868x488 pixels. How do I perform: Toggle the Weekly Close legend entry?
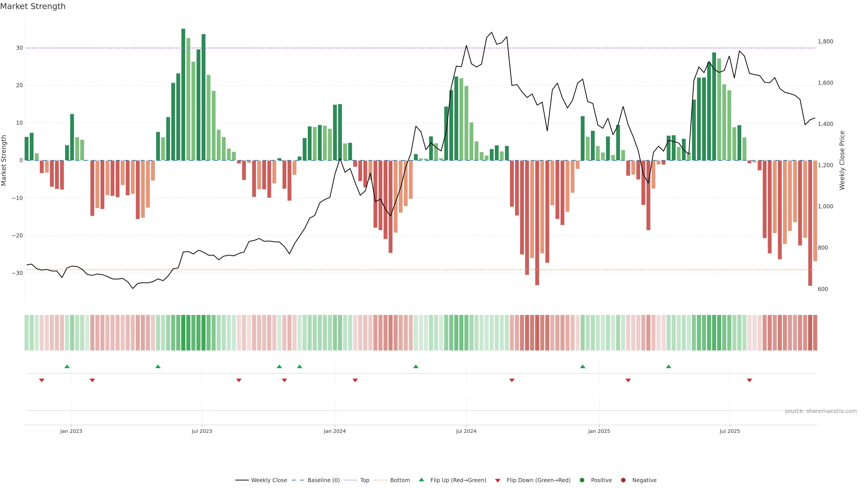coord(269,480)
